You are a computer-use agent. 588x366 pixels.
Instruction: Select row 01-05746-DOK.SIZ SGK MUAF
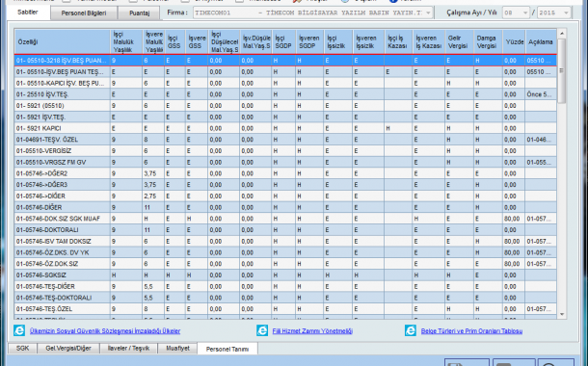(285, 219)
